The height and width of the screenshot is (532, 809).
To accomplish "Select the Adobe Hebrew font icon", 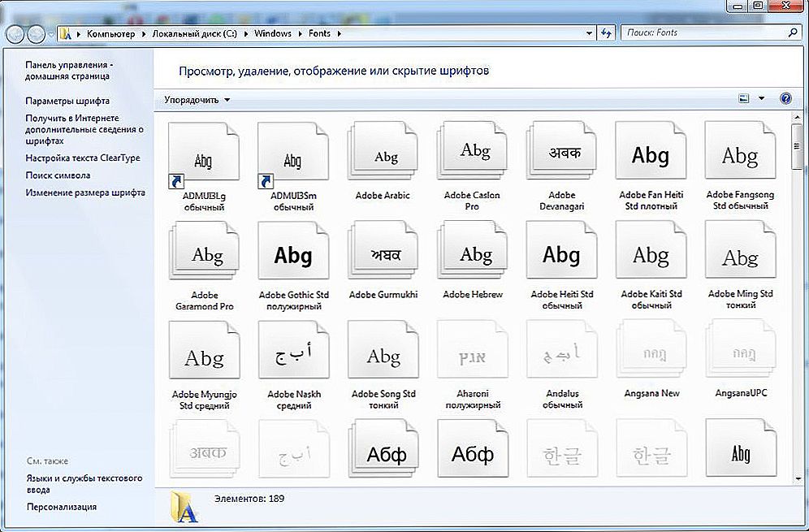I will click(472, 251).
